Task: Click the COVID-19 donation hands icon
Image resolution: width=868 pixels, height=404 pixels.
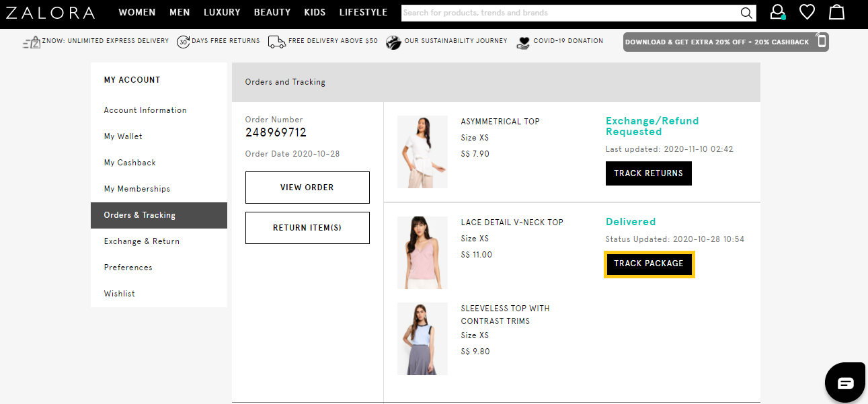Action: (x=523, y=41)
